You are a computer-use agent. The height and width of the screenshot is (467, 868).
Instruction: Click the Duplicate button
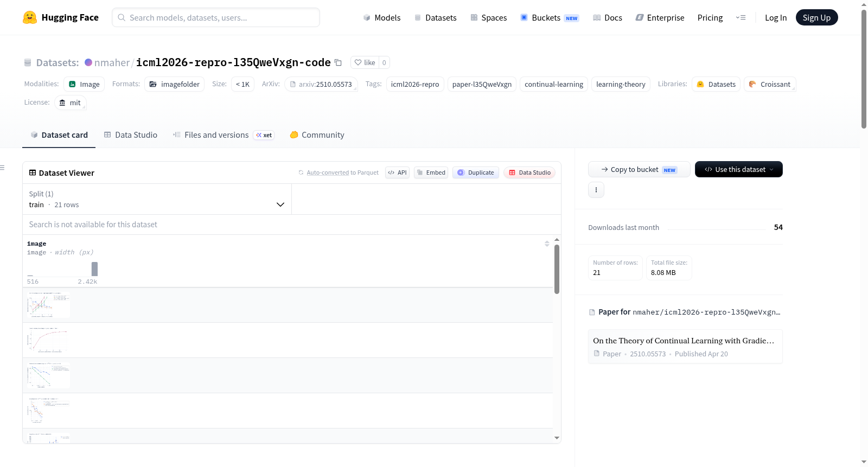476,172
